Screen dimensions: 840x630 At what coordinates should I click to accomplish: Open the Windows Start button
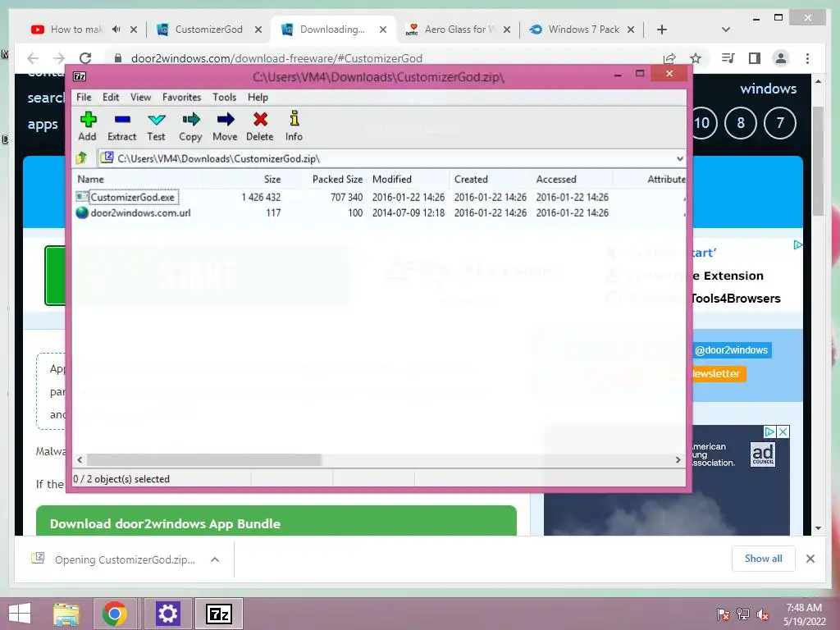pyautogui.click(x=20, y=614)
